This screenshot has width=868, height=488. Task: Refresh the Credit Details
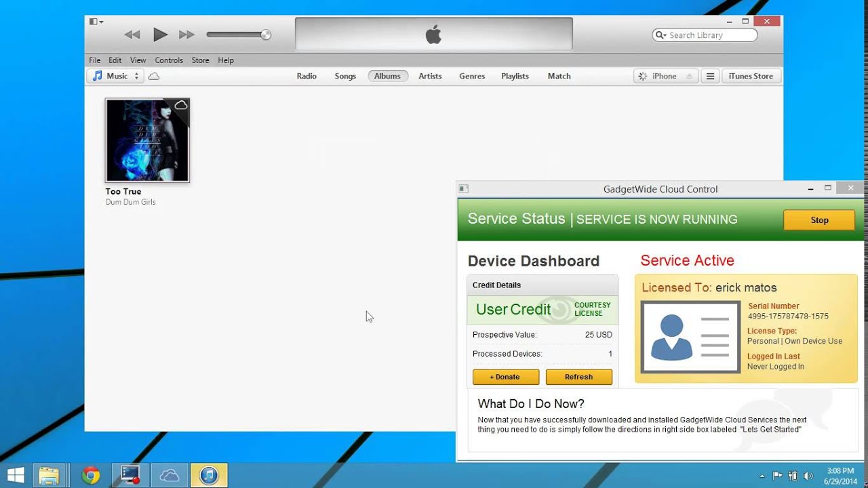point(578,377)
